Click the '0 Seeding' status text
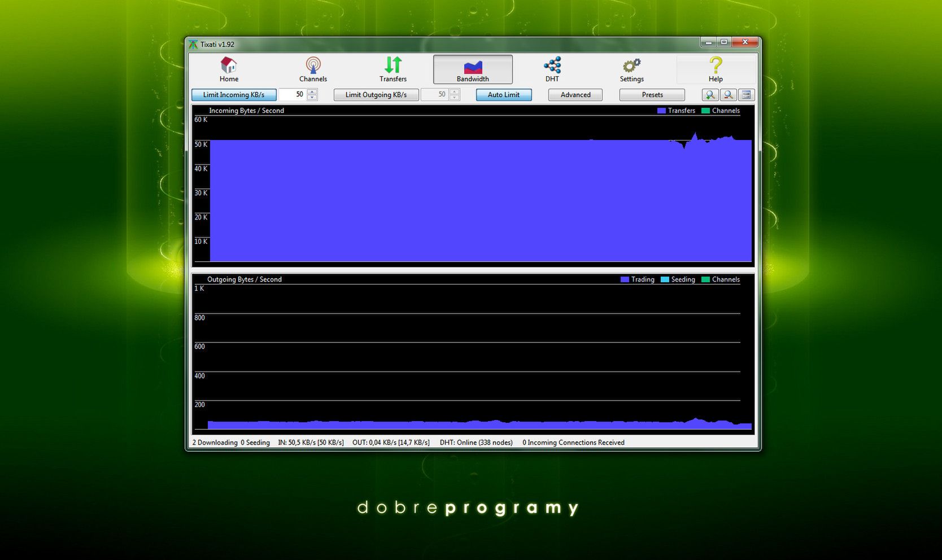This screenshot has width=942, height=560. (x=255, y=443)
